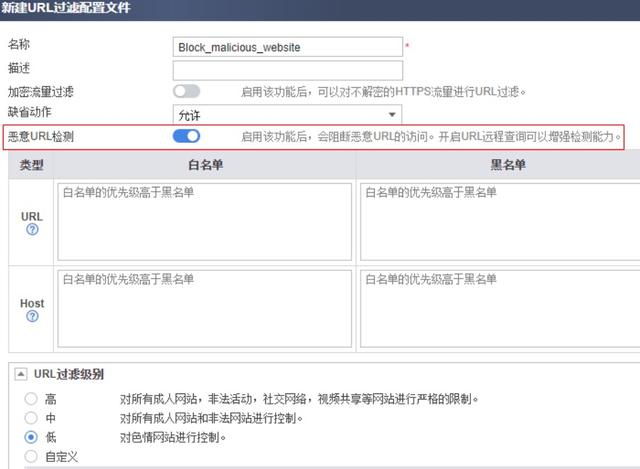Click the URL blacklist text area
The width and height of the screenshot is (640, 469).
pos(500,222)
